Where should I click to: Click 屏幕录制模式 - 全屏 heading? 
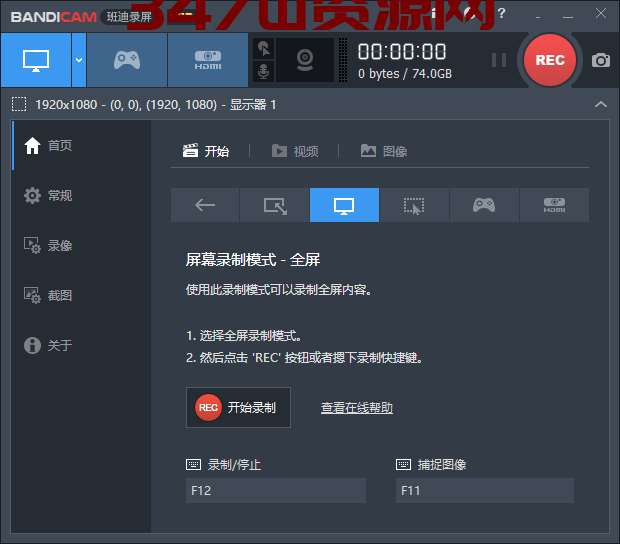pos(253,260)
